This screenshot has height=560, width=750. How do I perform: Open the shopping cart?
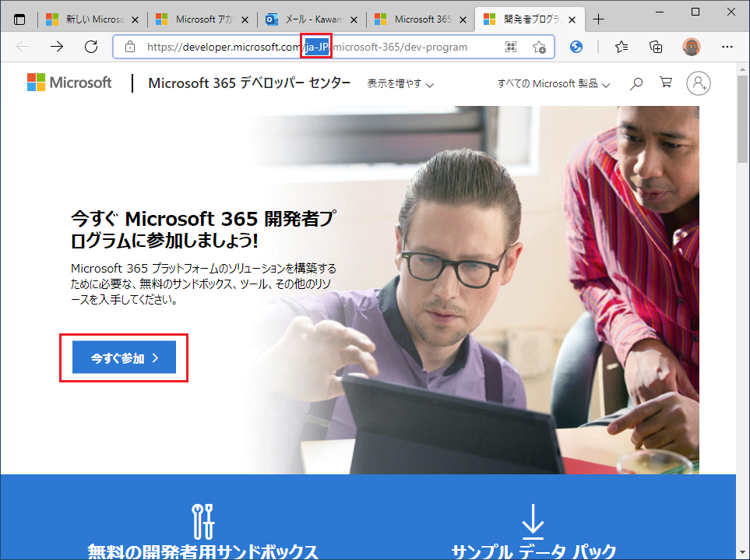tap(665, 83)
